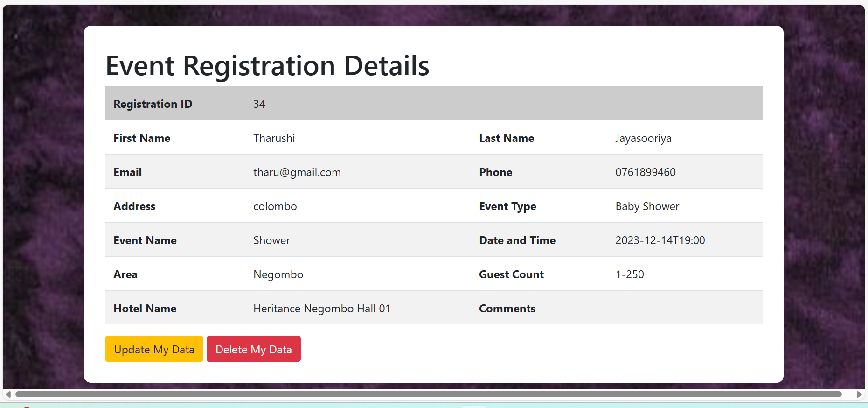868x408 pixels.
Task: Click the left scroll arrow of horizontal scrollbar
Action: (8, 394)
